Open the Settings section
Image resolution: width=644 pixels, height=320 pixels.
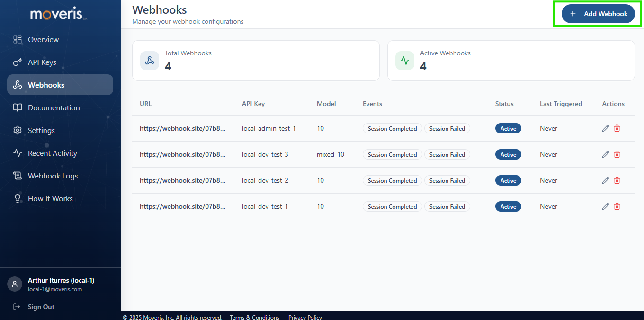[x=17, y=130]
